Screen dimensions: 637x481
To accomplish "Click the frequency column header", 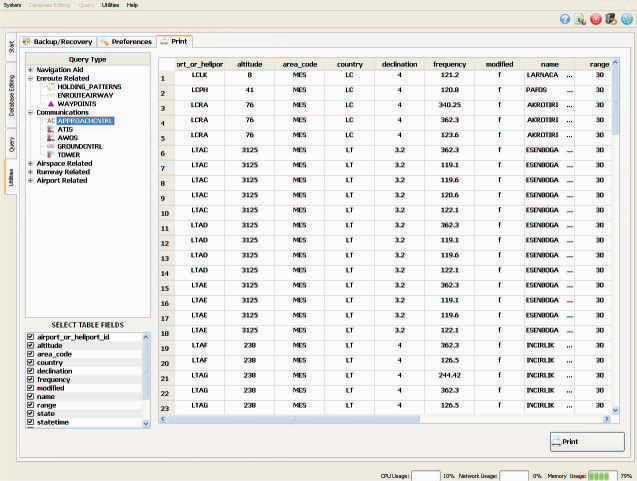I will (x=449, y=64).
